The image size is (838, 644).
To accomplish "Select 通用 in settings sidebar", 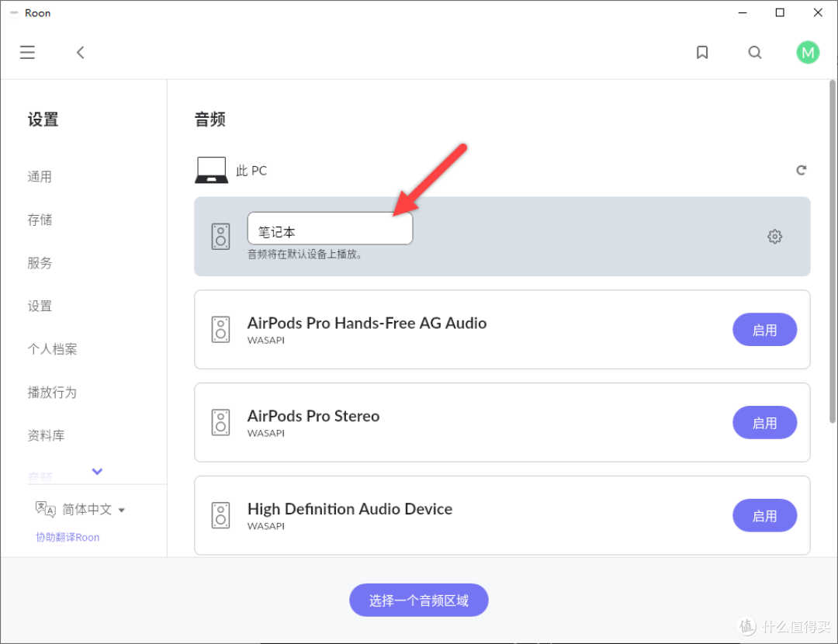I will [x=40, y=177].
